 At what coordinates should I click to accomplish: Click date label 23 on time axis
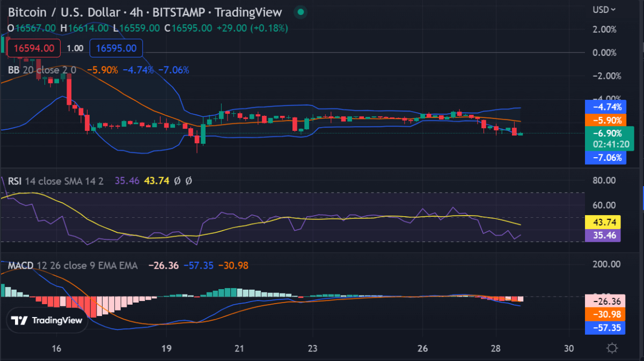[x=313, y=348]
